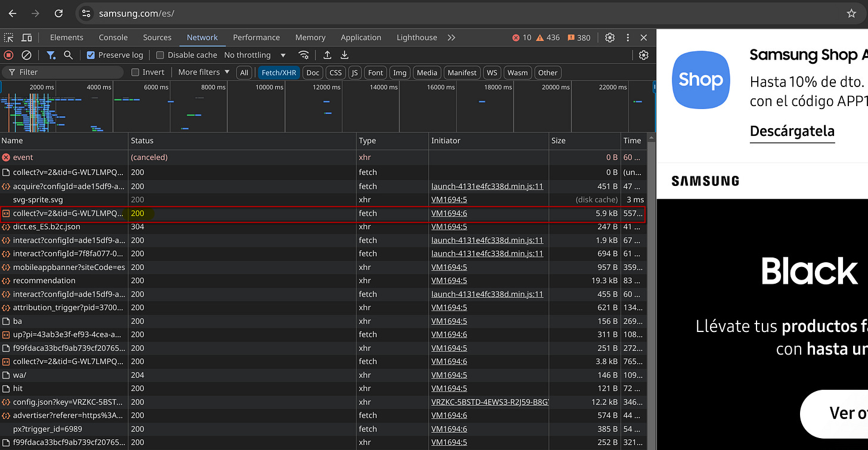
Task: Select the JS request type filter
Action: pyautogui.click(x=355, y=73)
